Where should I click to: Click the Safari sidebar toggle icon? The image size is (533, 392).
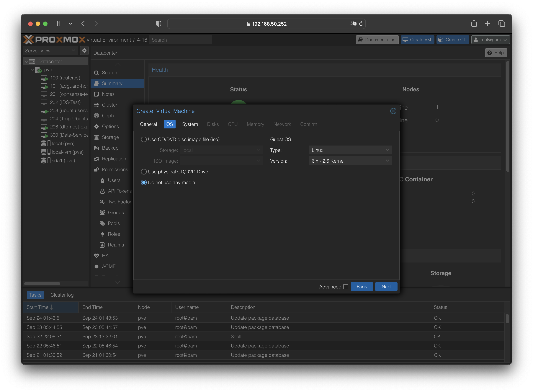[61, 24]
